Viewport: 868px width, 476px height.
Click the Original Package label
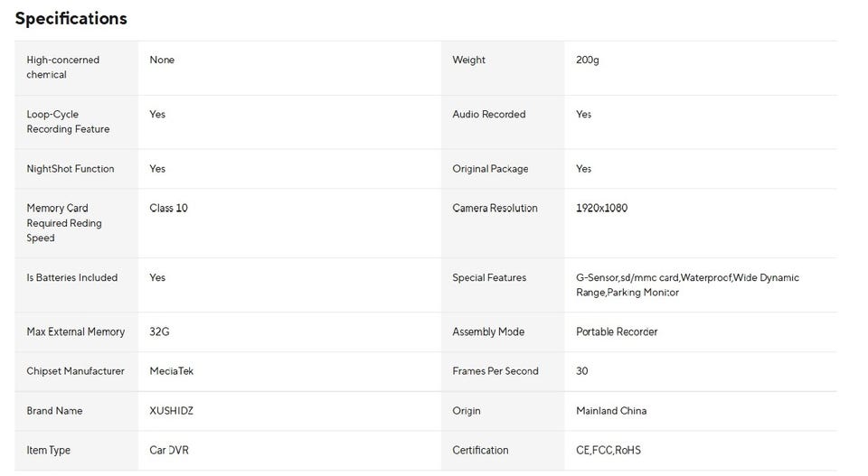tap(490, 169)
